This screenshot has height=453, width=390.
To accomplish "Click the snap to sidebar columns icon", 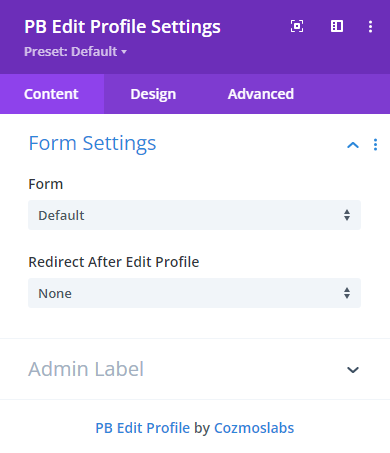I will (337, 26).
